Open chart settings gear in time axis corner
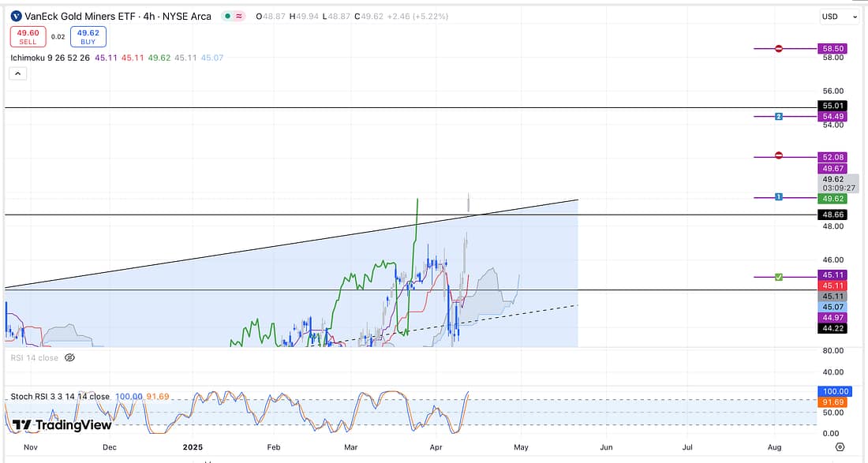The image size is (868, 463). [840, 447]
